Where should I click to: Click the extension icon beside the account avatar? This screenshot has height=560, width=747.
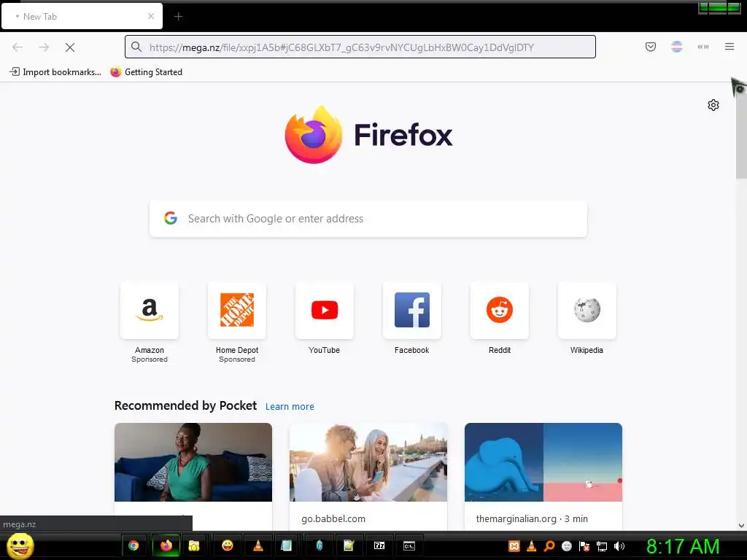click(x=703, y=47)
